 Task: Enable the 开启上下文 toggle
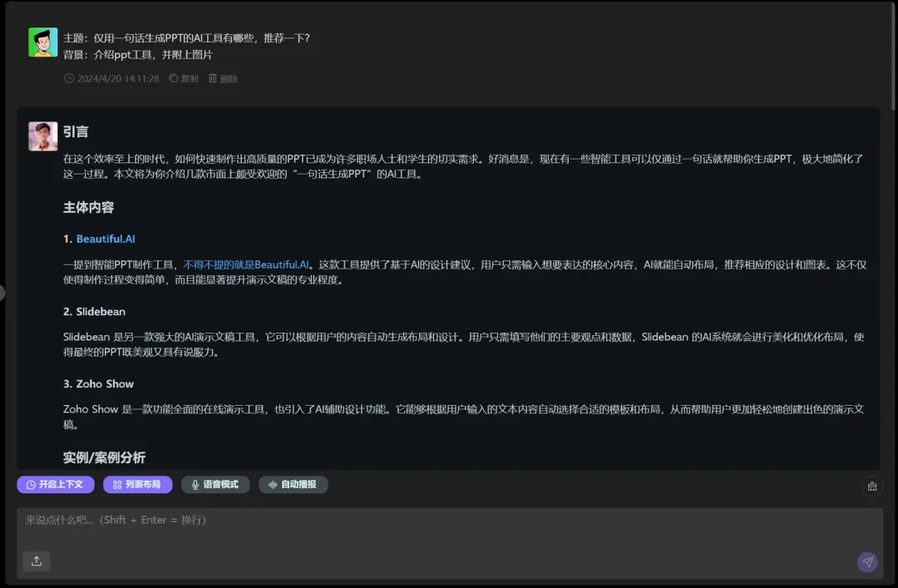pyautogui.click(x=56, y=485)
